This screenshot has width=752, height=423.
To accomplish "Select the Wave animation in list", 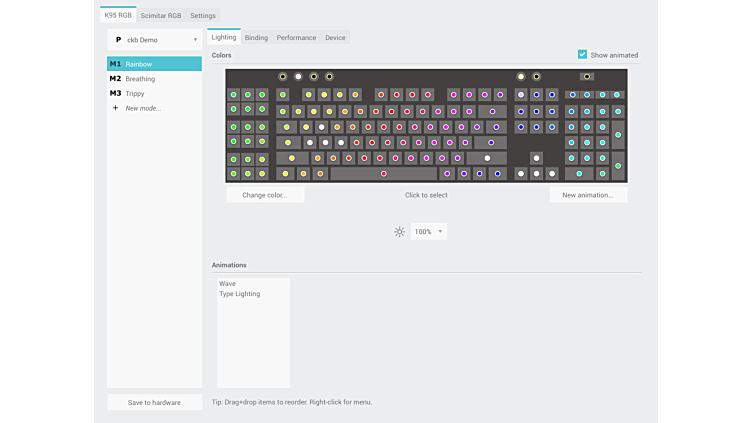I will (x=228, y=284).
